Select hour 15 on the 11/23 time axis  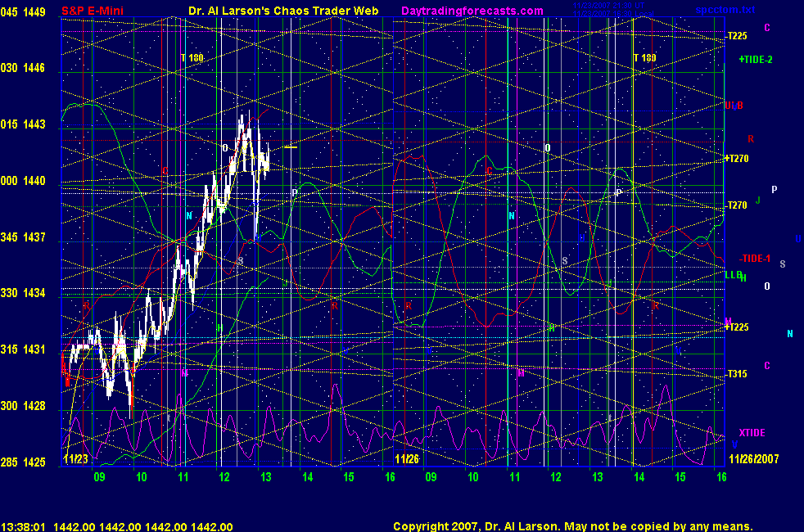click(x=348, y=477)
